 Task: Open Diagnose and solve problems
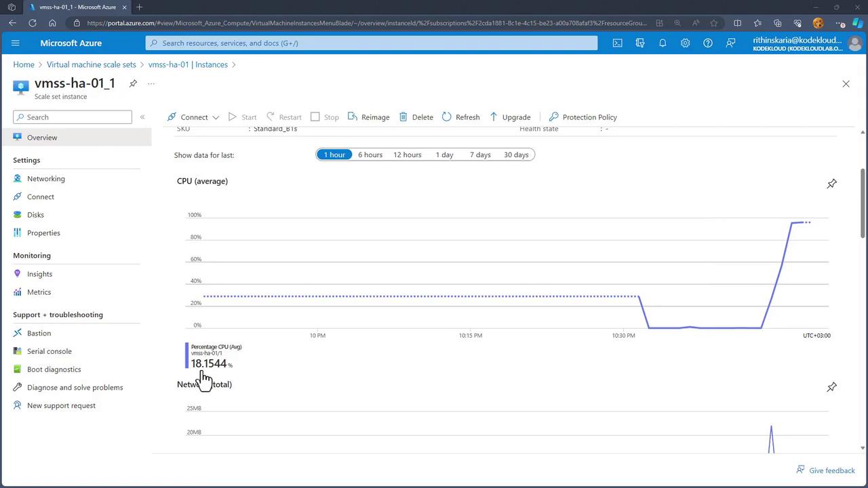click(x=77, y=388)
